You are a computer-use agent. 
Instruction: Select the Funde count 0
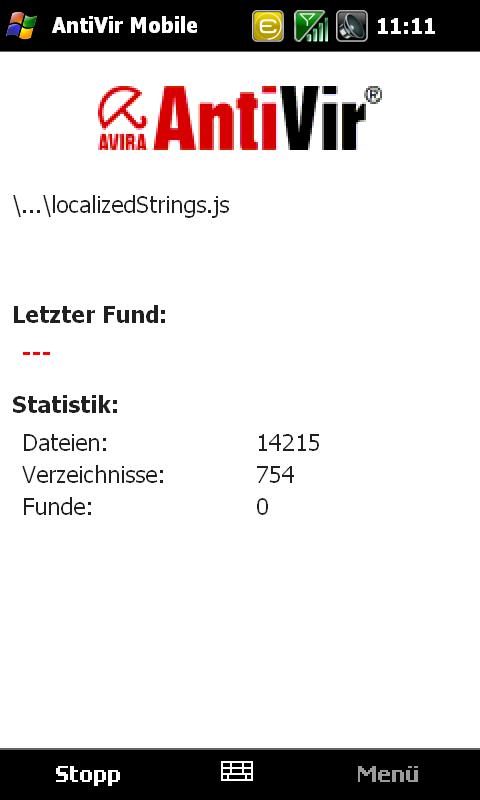[x=262, y=507]
